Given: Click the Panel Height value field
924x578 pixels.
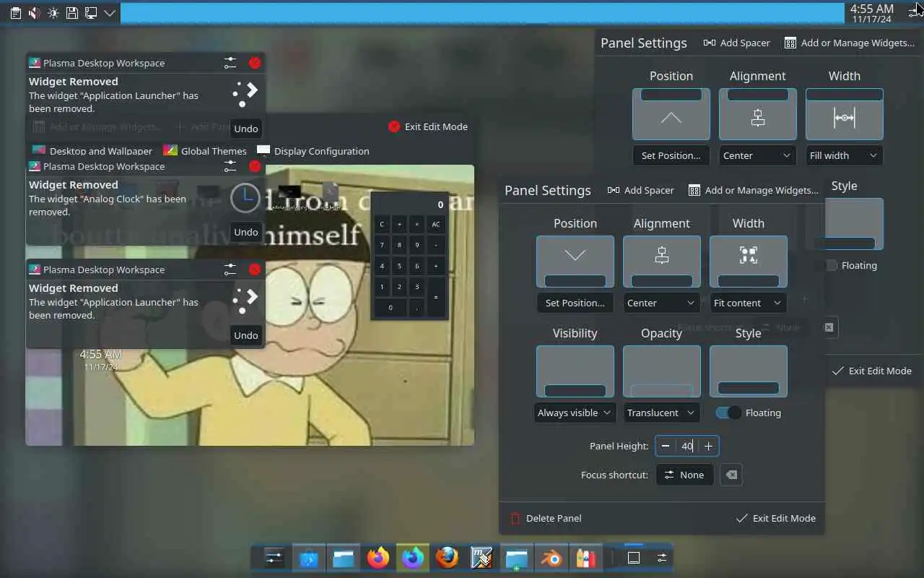Looking at the screenshot, I should (x=687, y=446).
